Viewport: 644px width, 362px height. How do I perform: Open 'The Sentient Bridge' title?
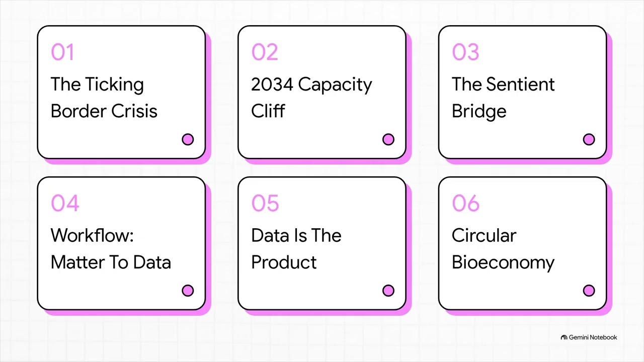(503, 98)
